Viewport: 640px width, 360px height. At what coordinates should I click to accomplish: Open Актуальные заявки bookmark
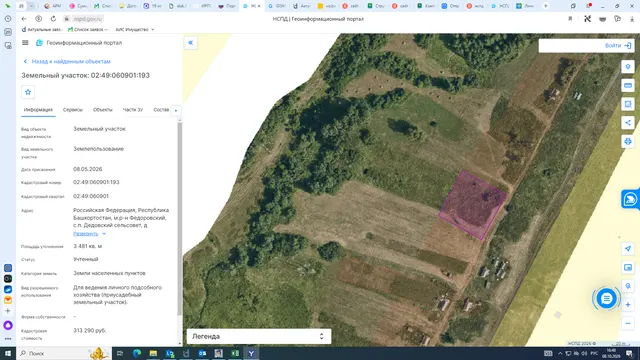[x=41, y=29]
